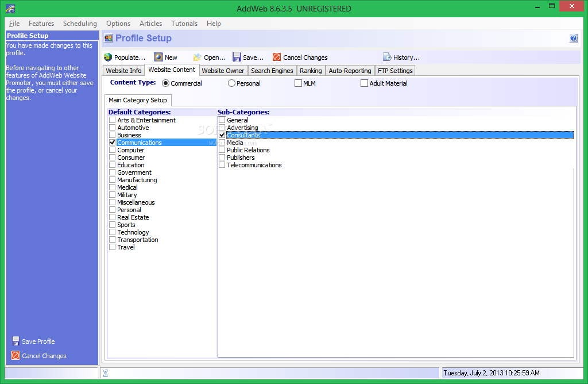Open the Help menu
Screen dimensions: 588x384
pos(214,23)
